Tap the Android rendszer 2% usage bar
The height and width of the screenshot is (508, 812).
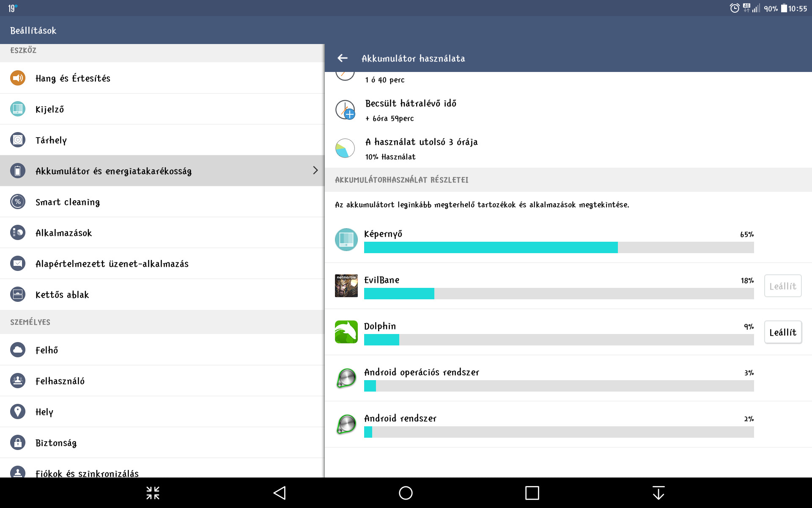coord(559,432)
